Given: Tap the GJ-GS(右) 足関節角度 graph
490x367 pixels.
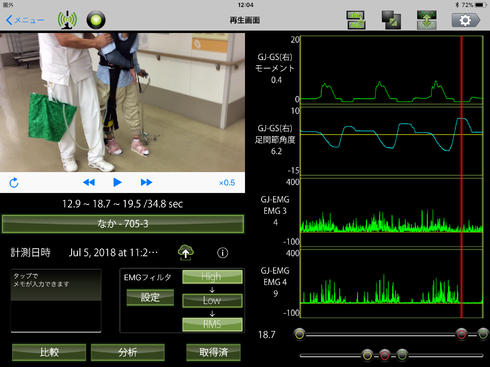Looking at the screenshot, I should (x=392, y=141).
